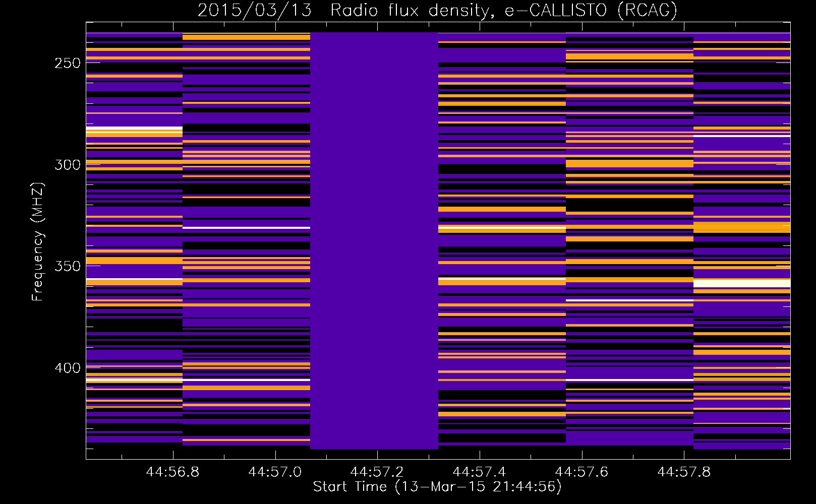This screenshot has height=504, width=816.
Task: Click the 44:57.0 time tick label
Action: [275, 472]
